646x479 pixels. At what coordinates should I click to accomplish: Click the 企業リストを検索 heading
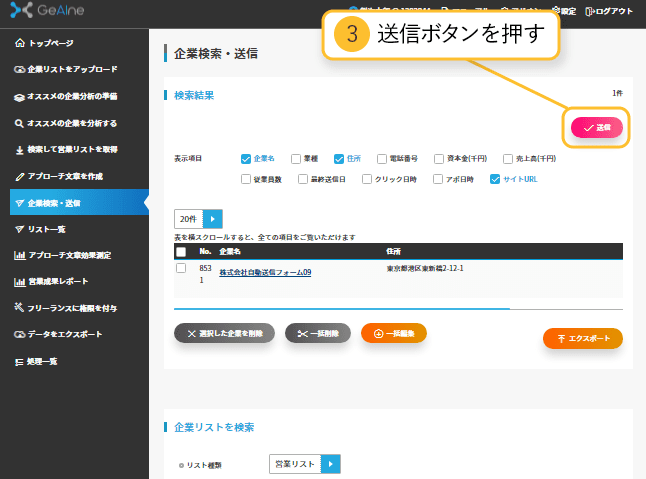(214, 428)
